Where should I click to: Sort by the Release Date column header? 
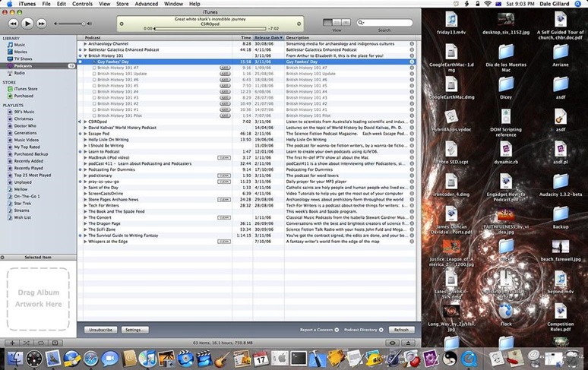[268, 38]
